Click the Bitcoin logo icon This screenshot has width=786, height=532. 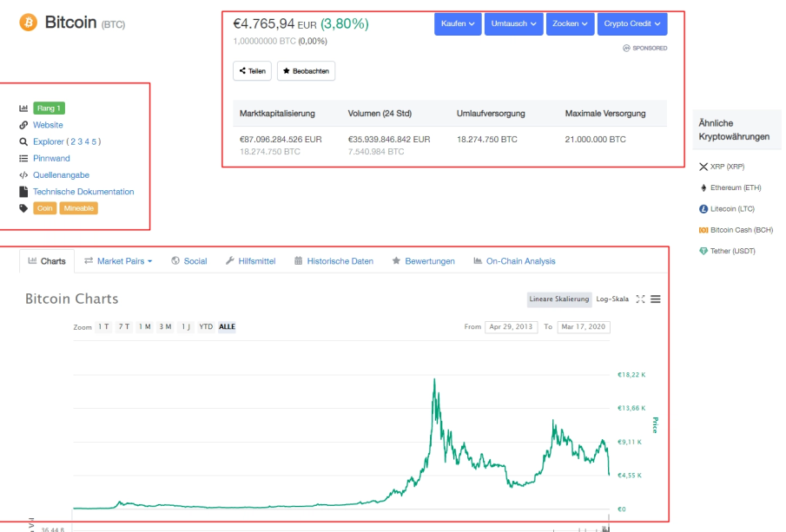pyautogui.click(x=28, y=23)
